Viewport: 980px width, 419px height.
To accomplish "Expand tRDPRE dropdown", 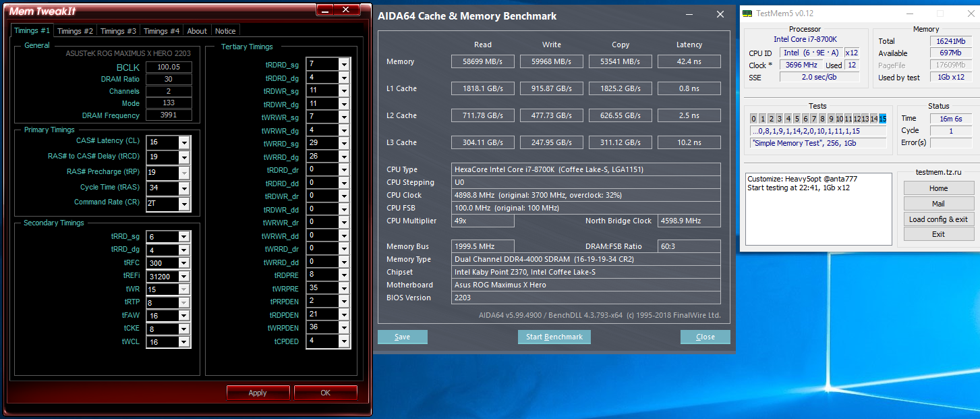I will 344,275.
